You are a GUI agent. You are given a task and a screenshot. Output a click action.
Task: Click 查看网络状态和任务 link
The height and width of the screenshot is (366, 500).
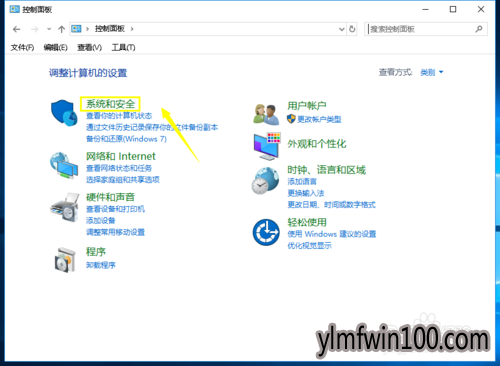[119, 168]
